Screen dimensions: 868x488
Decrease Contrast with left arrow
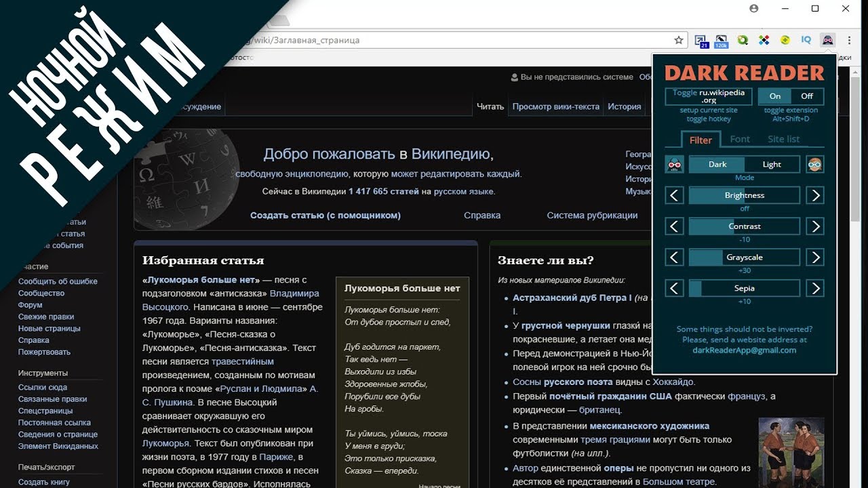[x=674, y=226]
